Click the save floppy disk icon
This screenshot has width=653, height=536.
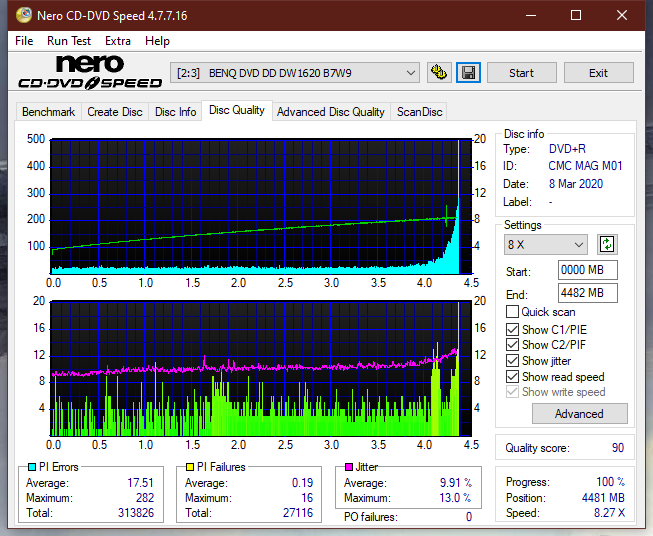pyautogui.click(x=468, y=73)
